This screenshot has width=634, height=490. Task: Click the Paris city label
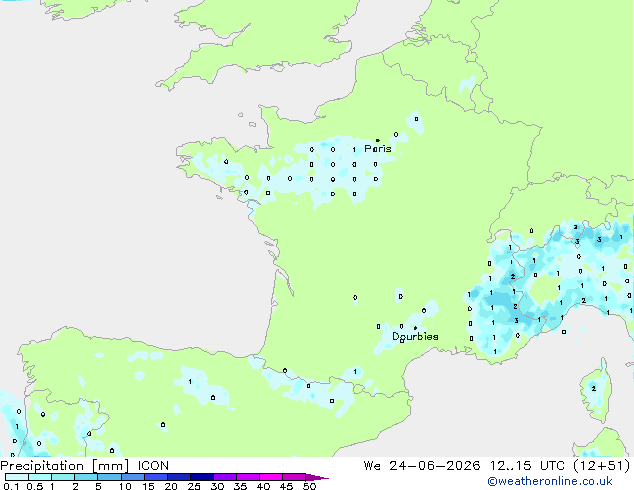tap(378, 149)
